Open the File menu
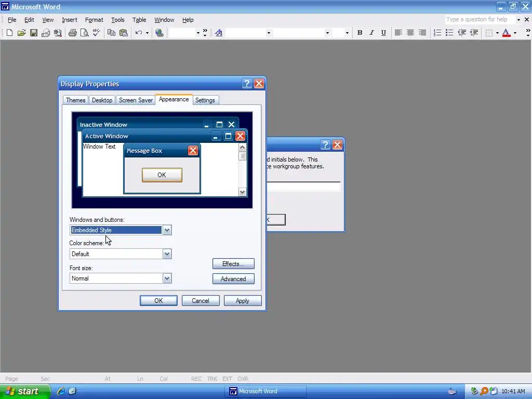 tap(12, 20)
